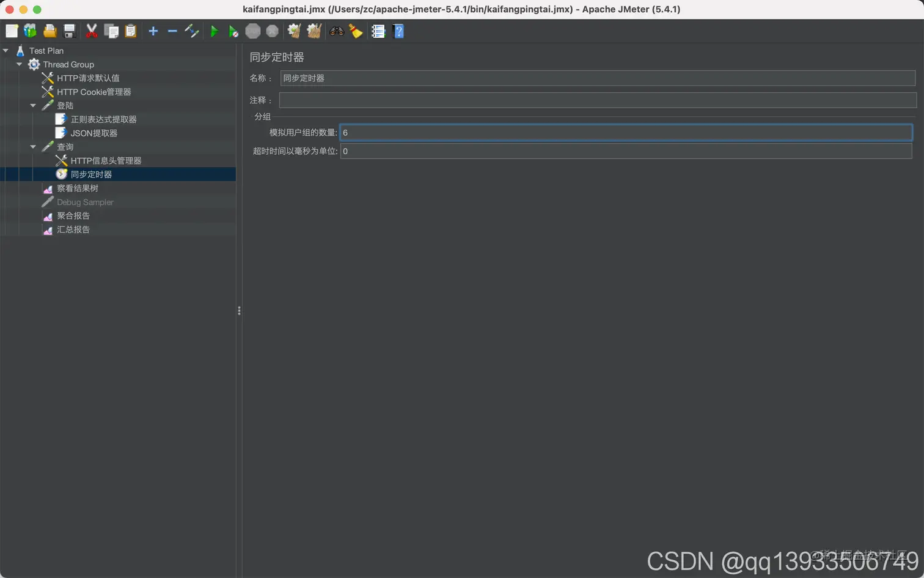
Task: Collapse the 登陆 sampler node
Action: click(x=33, y=106)
